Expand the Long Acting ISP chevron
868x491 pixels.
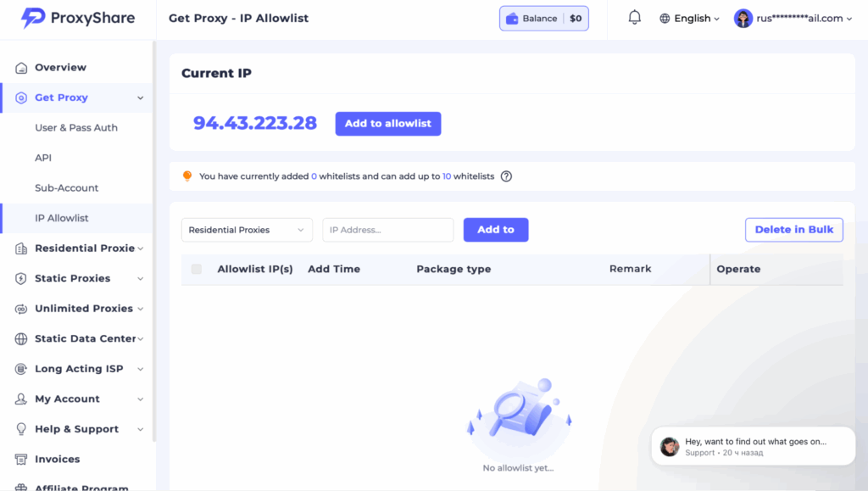[x=141, y=369]
